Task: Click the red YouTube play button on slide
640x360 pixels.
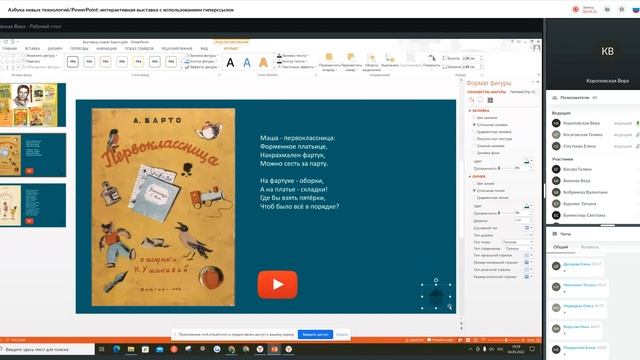Action: (x=278, y=284)
